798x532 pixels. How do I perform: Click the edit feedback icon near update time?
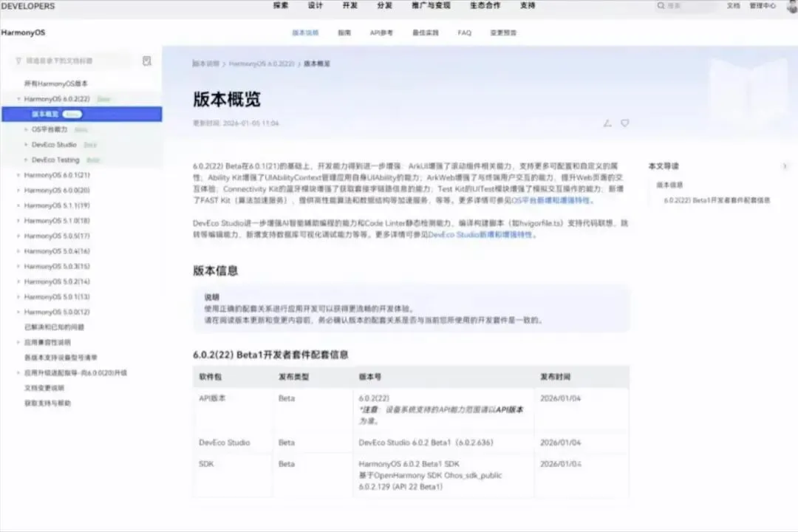pos(607,123)
